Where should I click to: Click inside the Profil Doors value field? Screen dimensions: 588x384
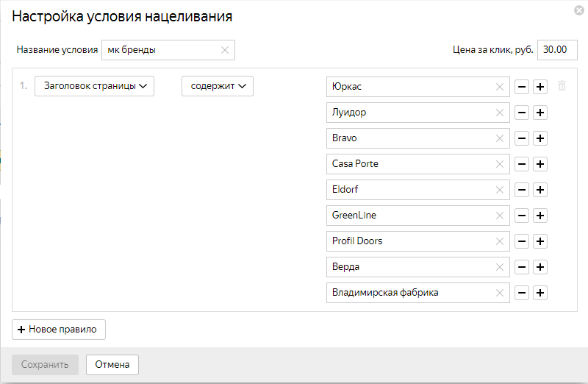coord(408,241)
